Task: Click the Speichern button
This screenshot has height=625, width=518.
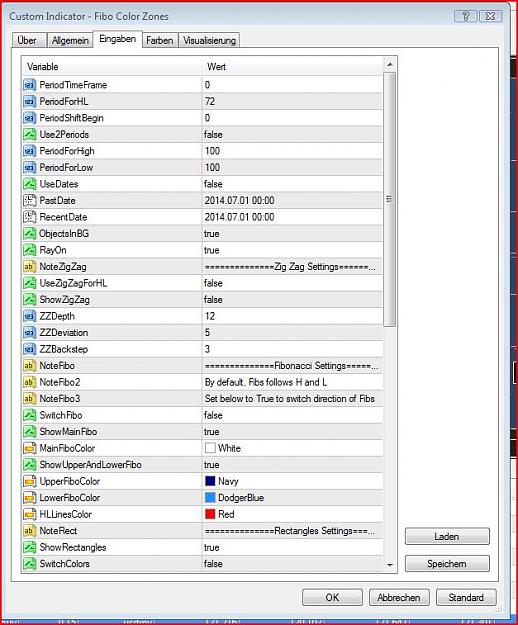Action: (x=447, y=564)
